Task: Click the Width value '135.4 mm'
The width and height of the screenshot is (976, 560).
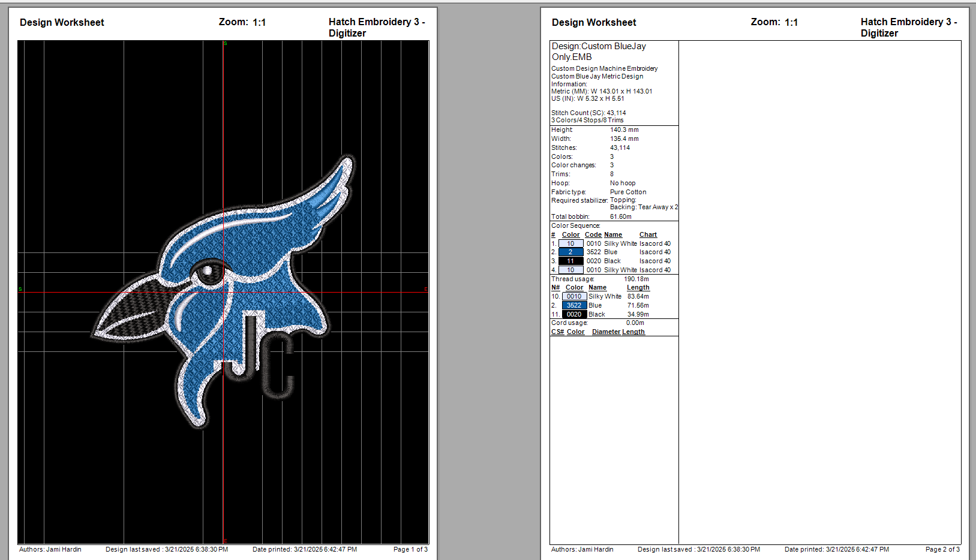Action: click(624, 139)
